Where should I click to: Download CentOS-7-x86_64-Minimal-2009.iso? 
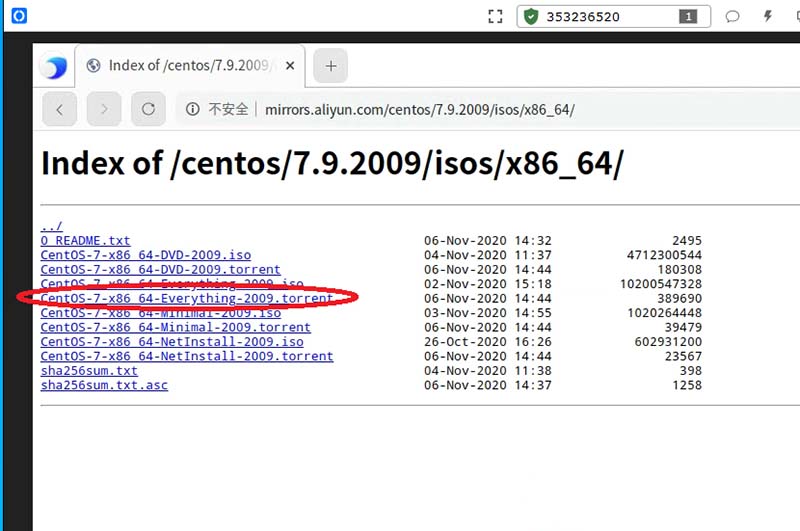(161, 313)
